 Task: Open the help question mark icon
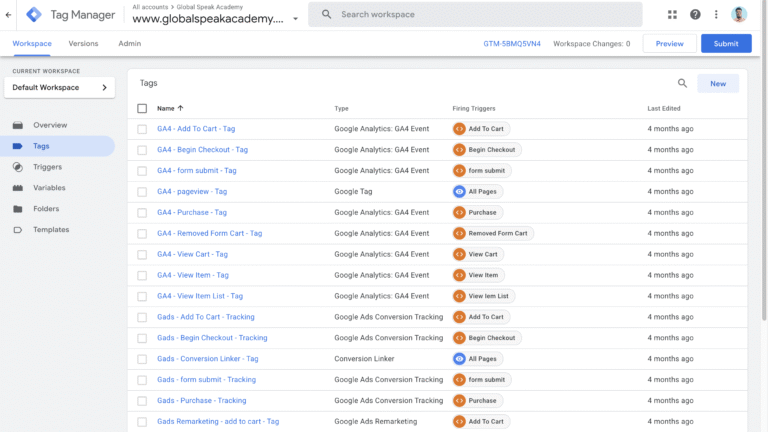tap(695, 14)
